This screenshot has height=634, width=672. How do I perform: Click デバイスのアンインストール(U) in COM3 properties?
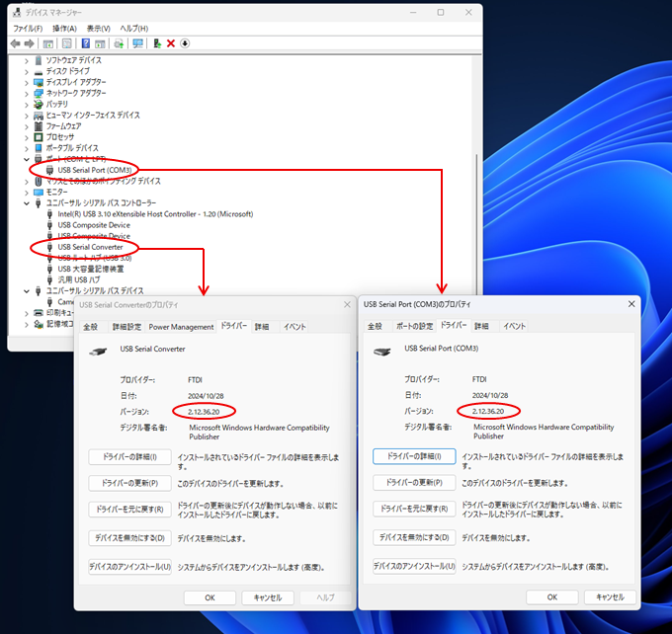click(x=414, y=566)
